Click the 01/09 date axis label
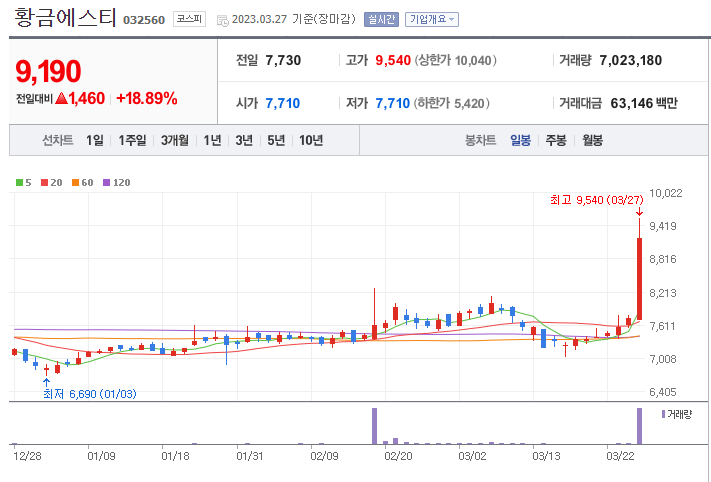711x482 pixels. (x=101, y=456)
